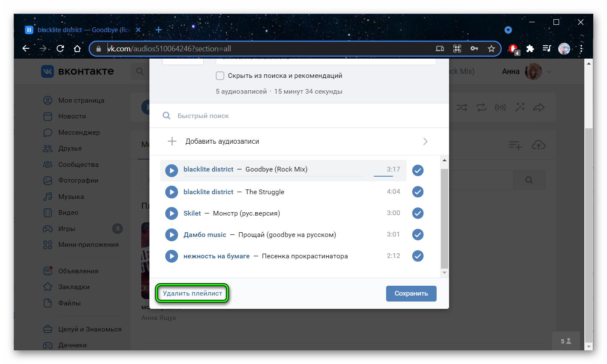Play Goodbye (Rock Mix) by blacklite district

172,171
